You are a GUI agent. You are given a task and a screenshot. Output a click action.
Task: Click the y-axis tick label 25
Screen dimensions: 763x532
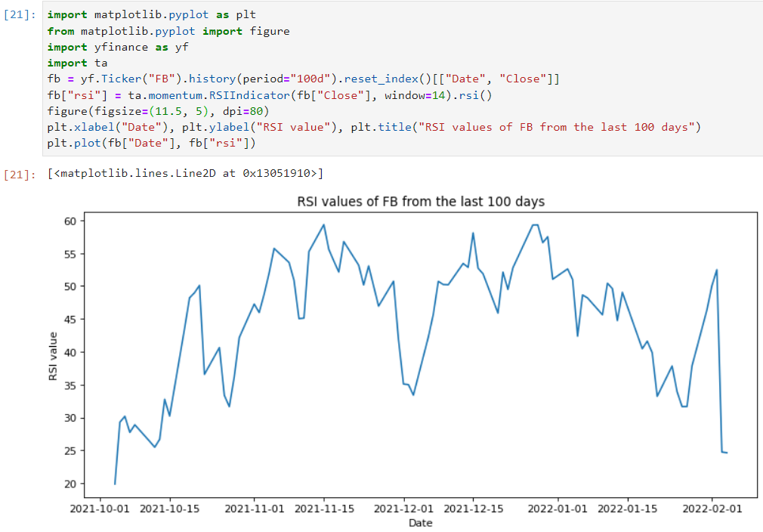pyautogui.click(x=70, y=451)
